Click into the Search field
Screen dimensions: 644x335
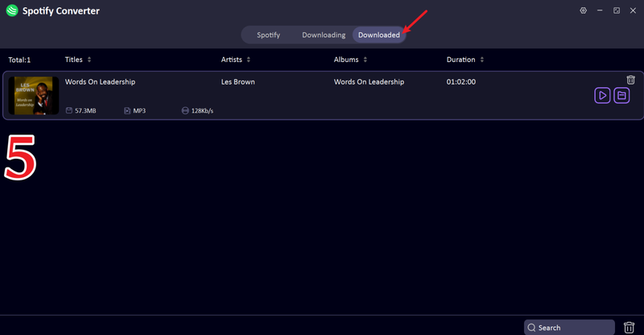569,328
